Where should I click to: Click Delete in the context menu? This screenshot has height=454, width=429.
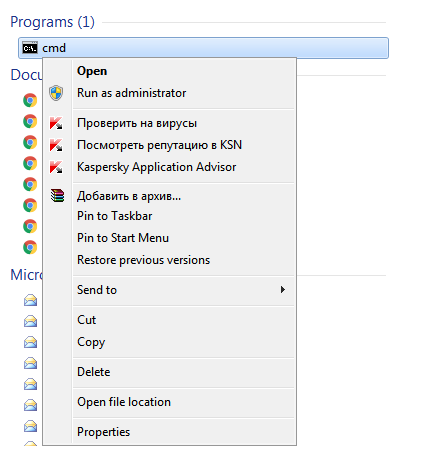(94, 372)
